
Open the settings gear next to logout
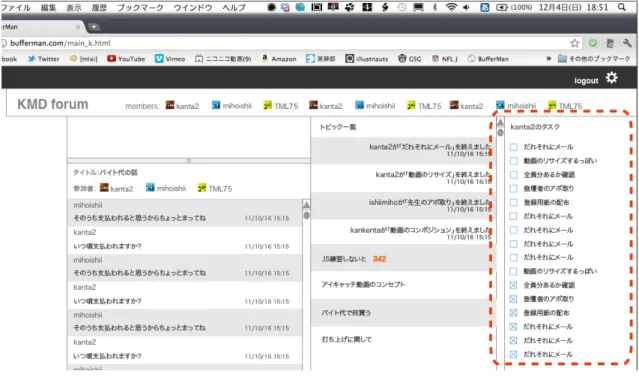(612, 77)
